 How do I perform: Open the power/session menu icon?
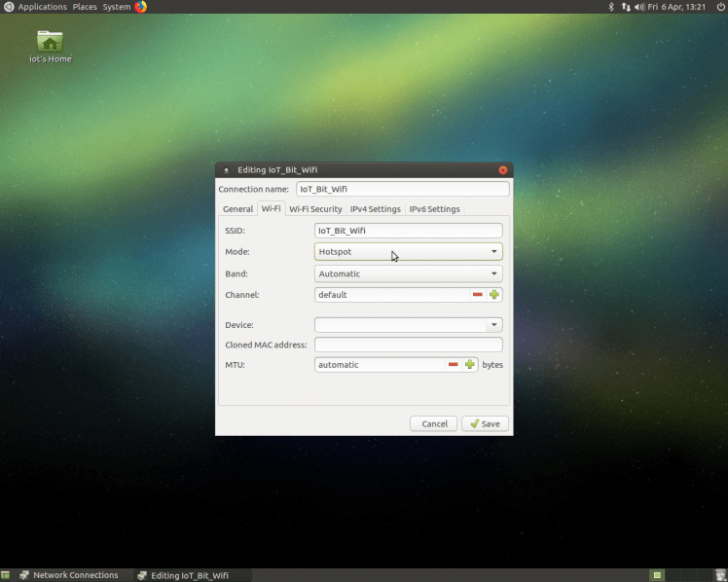click(720, 7)
